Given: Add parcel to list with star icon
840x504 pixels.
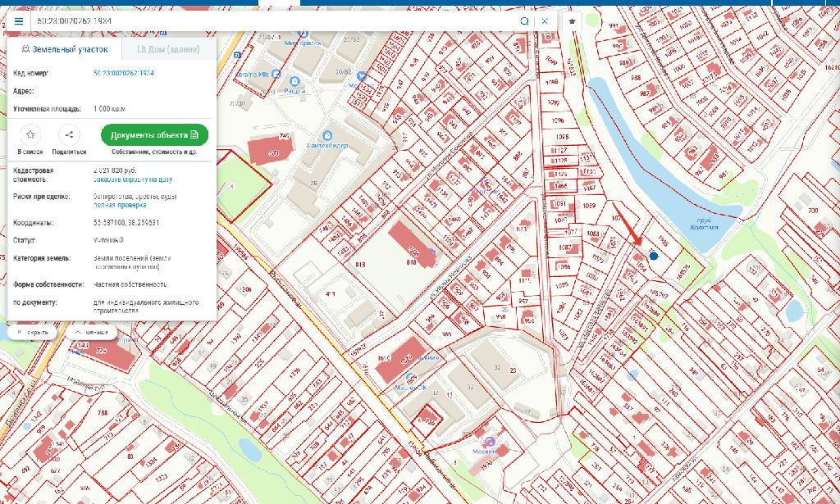Looking at the screenshot, I should pyautogui.click(x=30, y=135).
